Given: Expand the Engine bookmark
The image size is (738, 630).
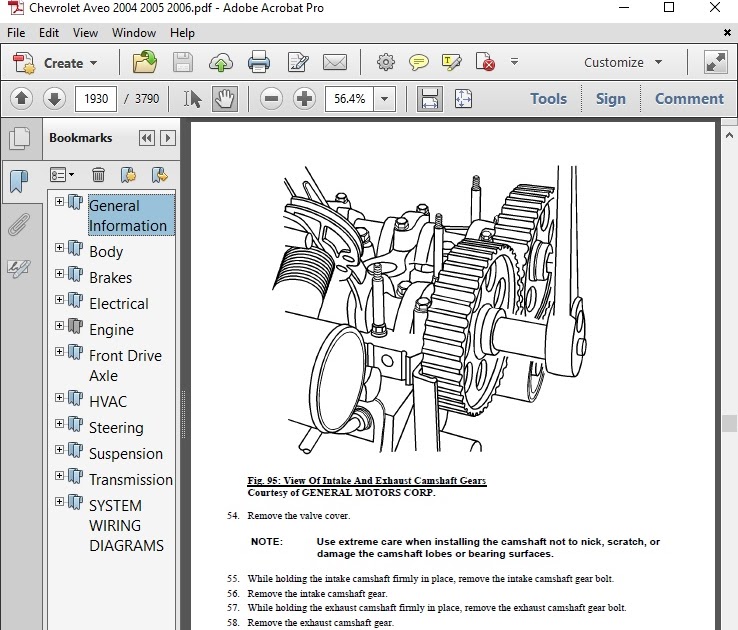Looking at the screenshot, I should point(59,326).
